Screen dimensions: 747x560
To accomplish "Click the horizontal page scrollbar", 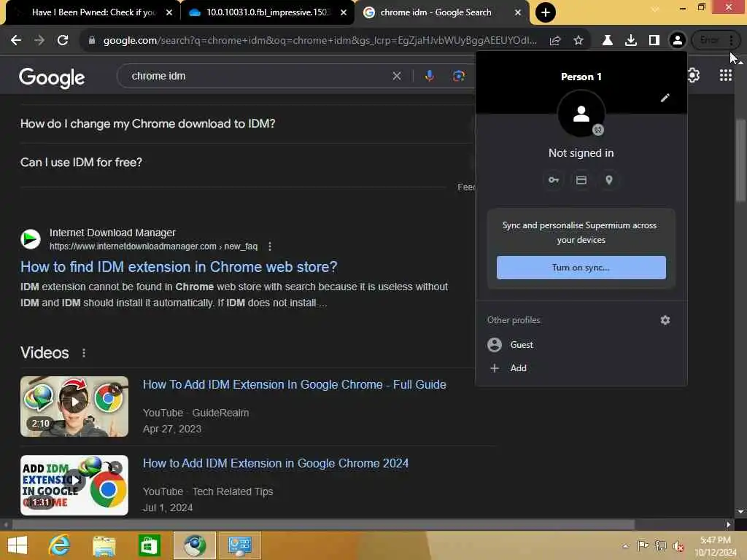I will click(323, 525).
